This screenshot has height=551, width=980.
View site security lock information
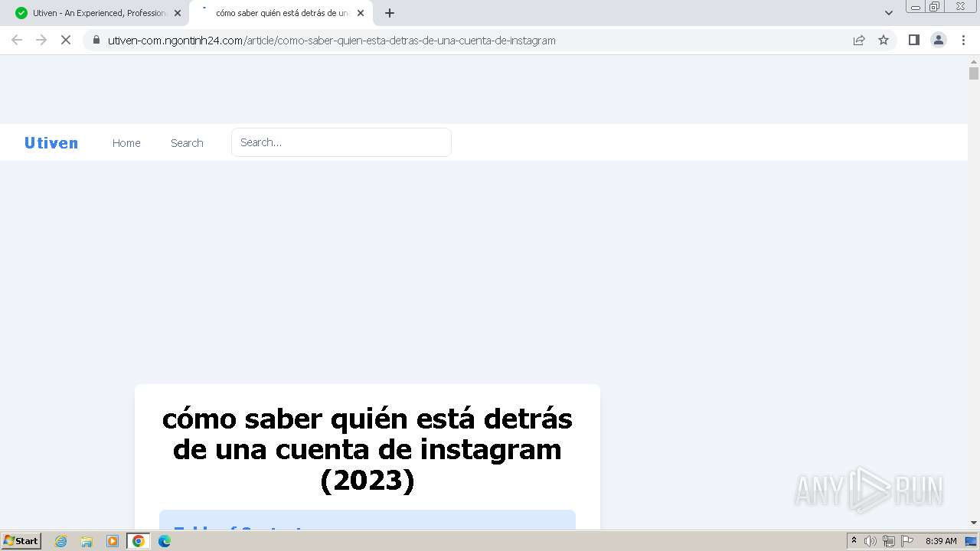[96, 40]
